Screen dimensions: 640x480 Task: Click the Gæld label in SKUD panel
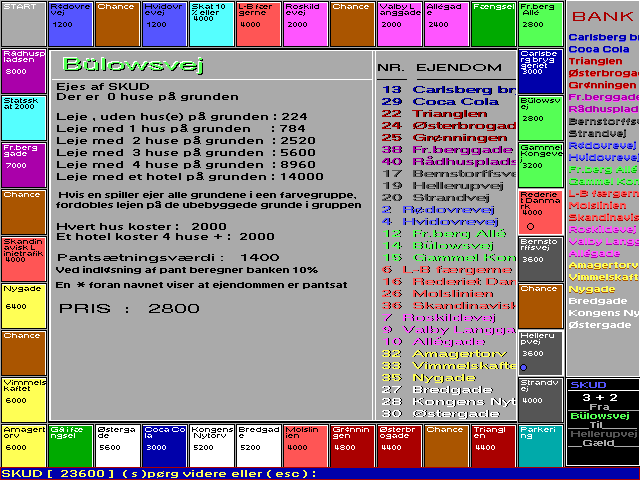click(598, 443)
